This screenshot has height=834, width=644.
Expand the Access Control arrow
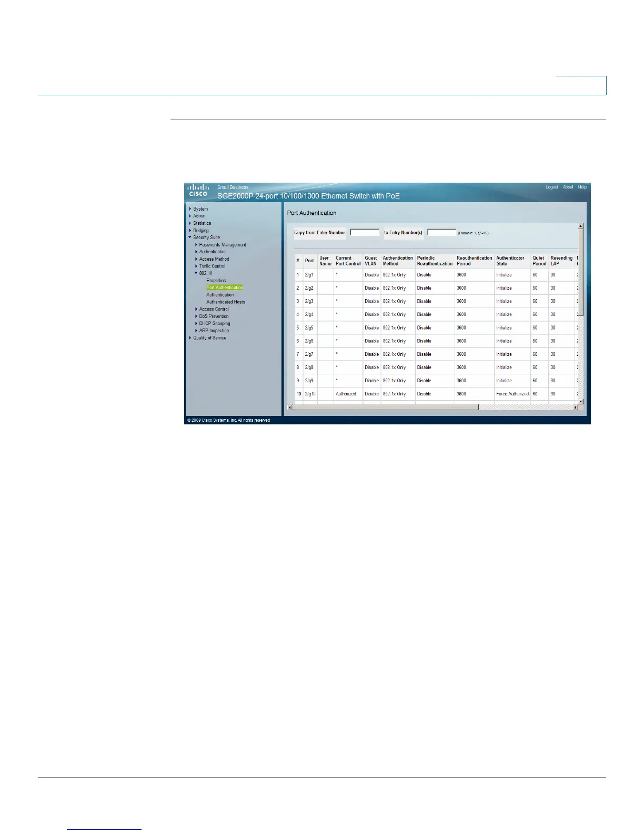click(x=196, y=309)
